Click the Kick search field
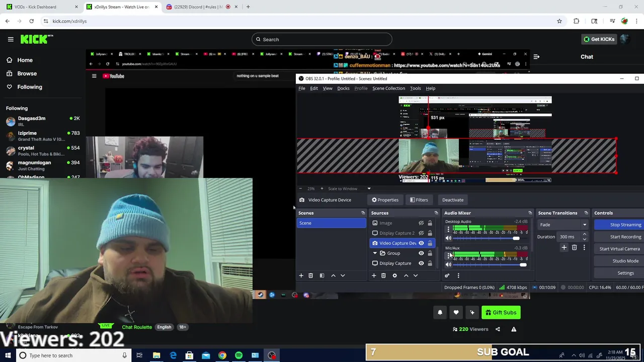644x362 pixels. (x=322, y=39)
